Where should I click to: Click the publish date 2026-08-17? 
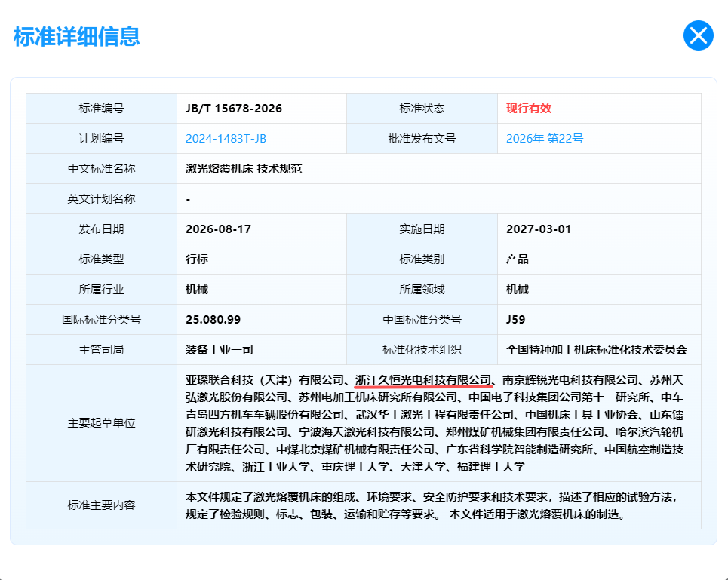[218, 229]
